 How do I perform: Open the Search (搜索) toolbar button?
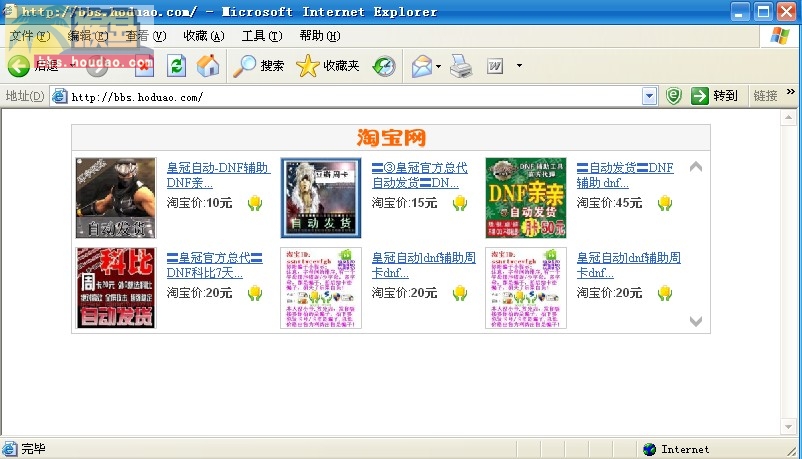tap(258, 66)
